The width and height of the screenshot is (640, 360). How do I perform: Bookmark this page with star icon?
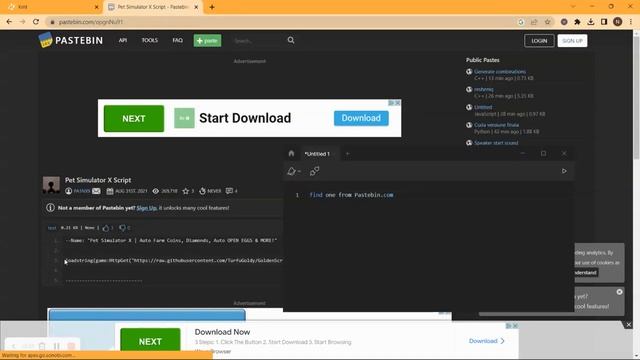[x=548, y=22]
